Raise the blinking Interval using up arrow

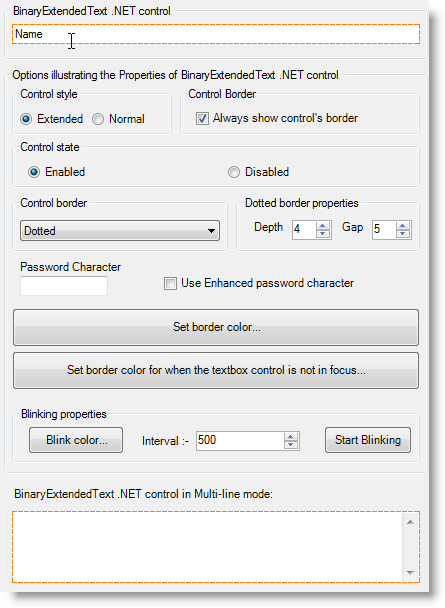290,437
